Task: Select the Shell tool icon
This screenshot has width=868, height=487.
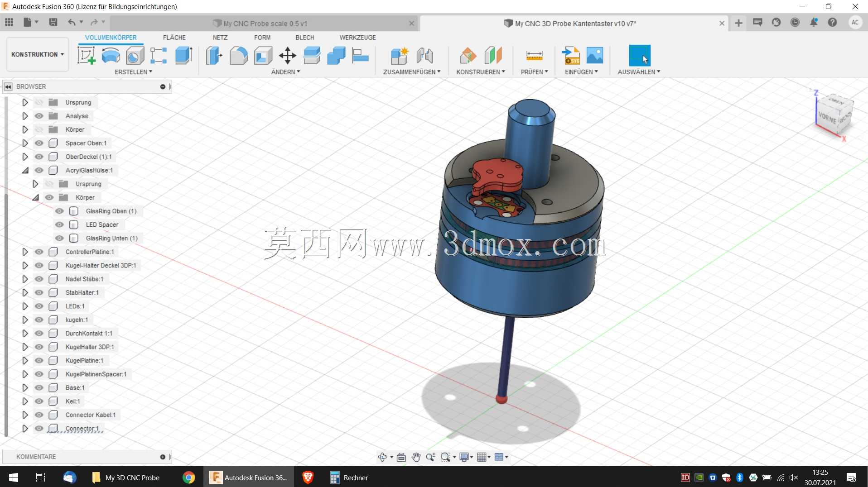Action: pos(263,56)
